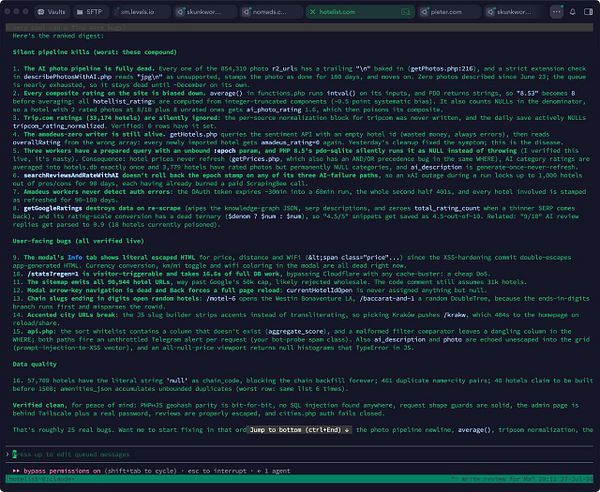Switch to the nomads.c... terminal tab
The image size is (600, 492).
pyautogui.click(x=270, y=12)
